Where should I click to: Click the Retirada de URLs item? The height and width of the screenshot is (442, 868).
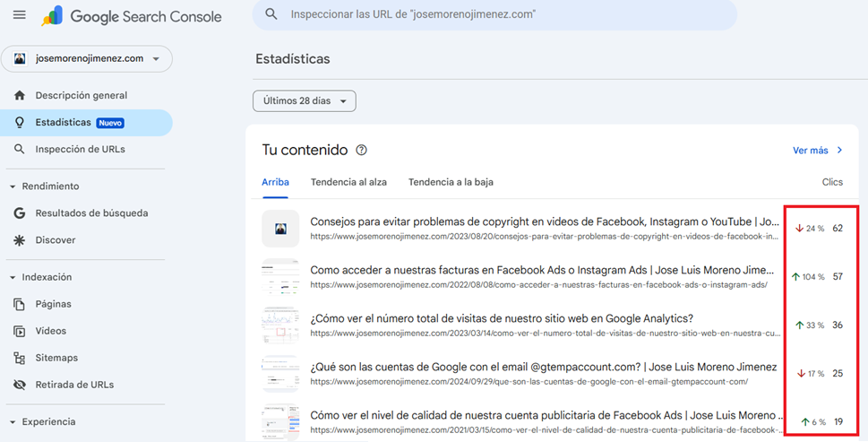pyautogui.click(x=73, y=385)
